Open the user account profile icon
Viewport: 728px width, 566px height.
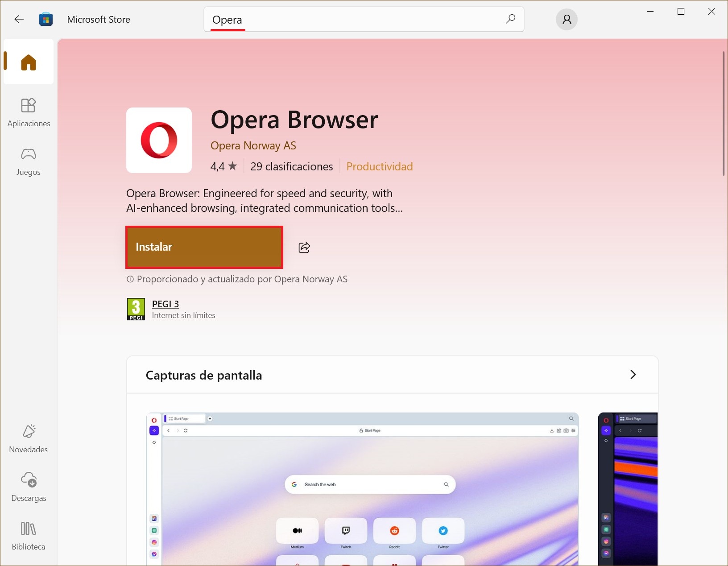click(x=567, y=19)
